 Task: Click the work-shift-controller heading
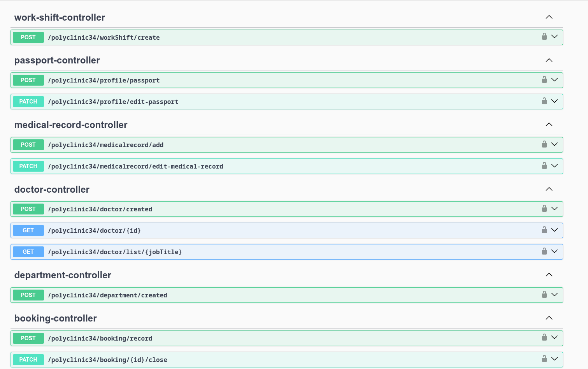60,18
